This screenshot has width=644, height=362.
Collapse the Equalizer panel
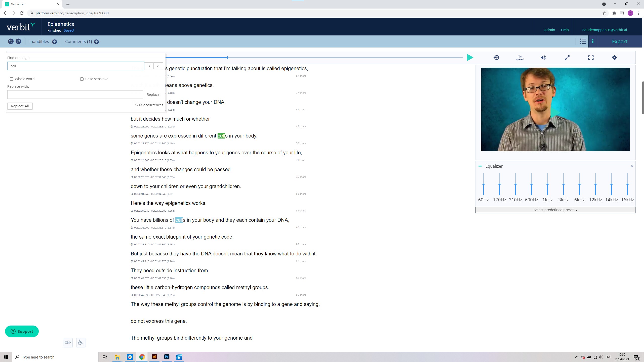point(480,166)
